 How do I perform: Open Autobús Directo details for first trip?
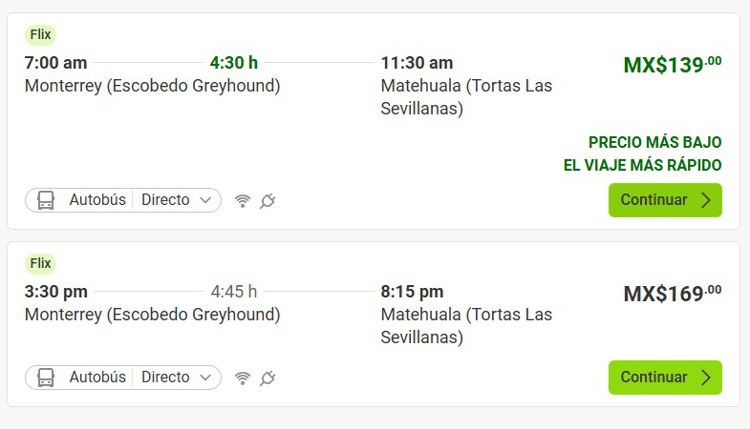point(123,200)
